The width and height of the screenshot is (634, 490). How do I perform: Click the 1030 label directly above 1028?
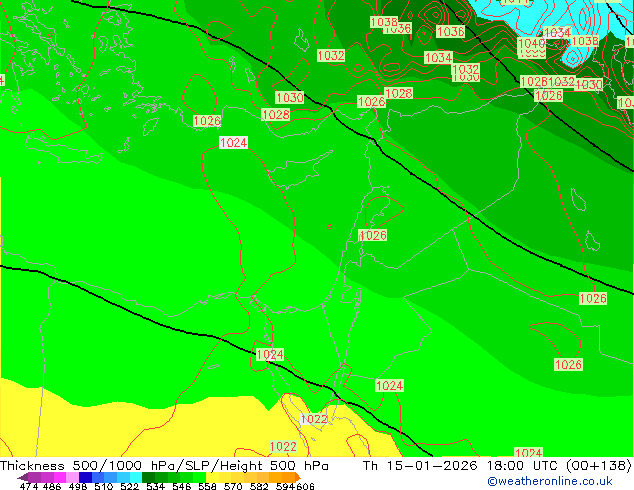(x=290, y=97)
